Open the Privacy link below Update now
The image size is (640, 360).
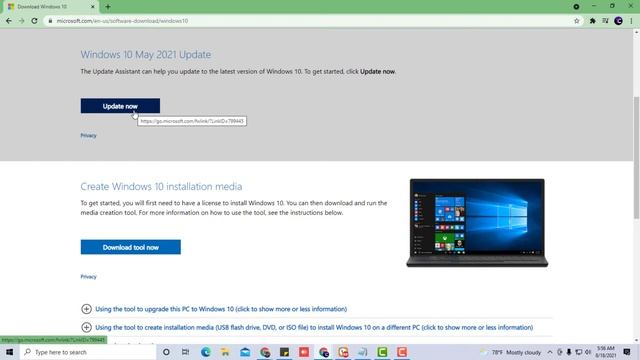click(x=88, y=136)
